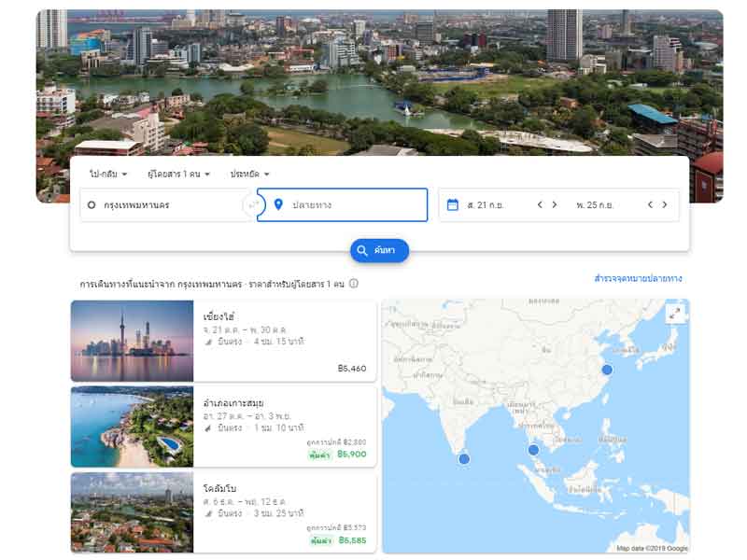Click the info icon beside passenger price note
This screenshot has width=747, height=560.
coord(354,284)
